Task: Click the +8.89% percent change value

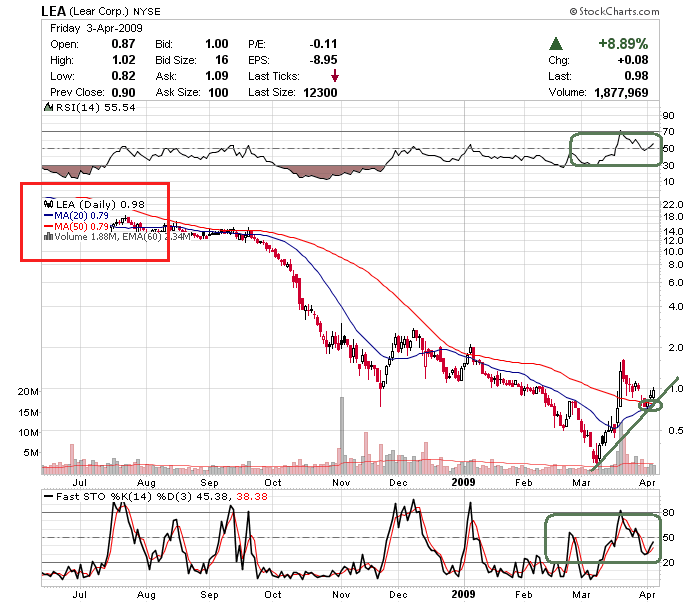Action: [622, 44]
